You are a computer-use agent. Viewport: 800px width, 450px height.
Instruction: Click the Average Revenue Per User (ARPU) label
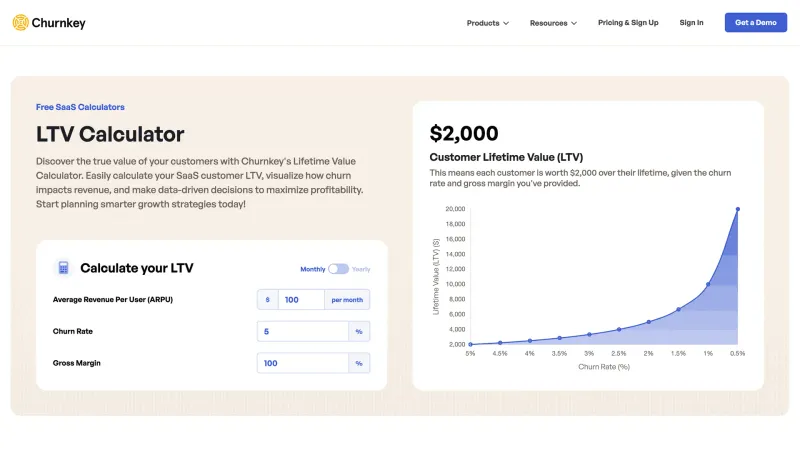tap(113, 299)
